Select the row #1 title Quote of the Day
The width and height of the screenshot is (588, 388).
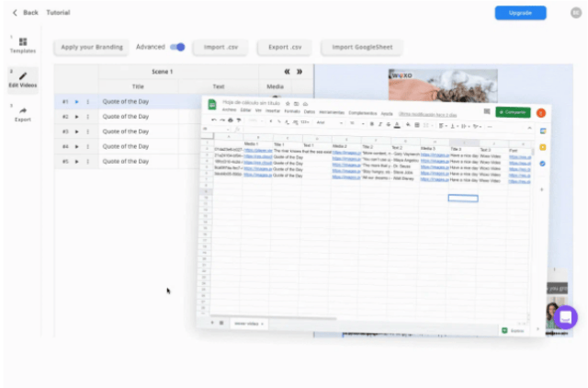click(x=126, y=102)
